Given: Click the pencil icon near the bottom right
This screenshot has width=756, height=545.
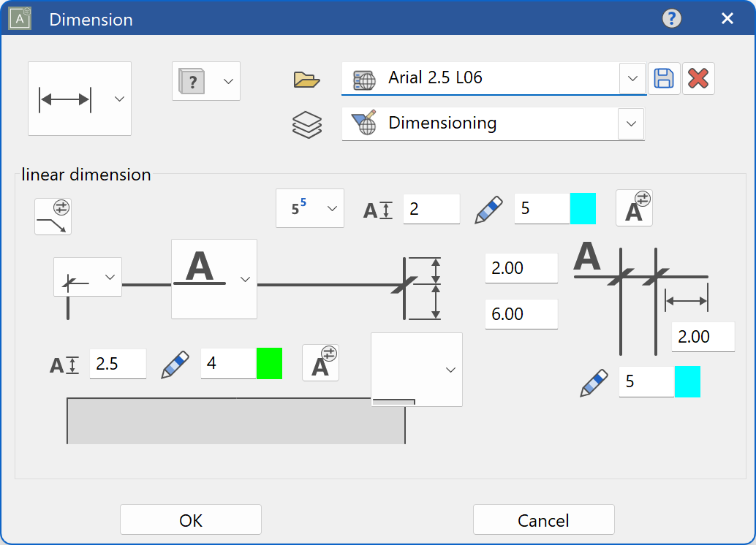Looking at the screenshot, I should point(594,381).
